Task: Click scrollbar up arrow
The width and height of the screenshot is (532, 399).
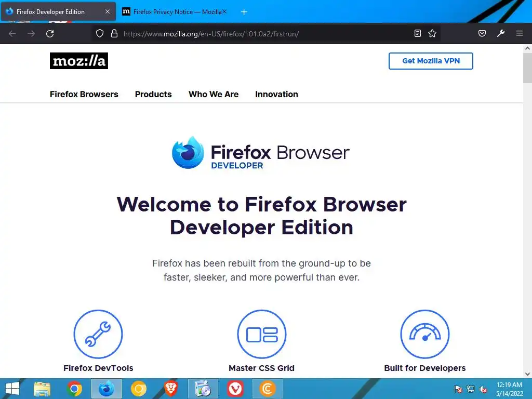Action: 527,48
